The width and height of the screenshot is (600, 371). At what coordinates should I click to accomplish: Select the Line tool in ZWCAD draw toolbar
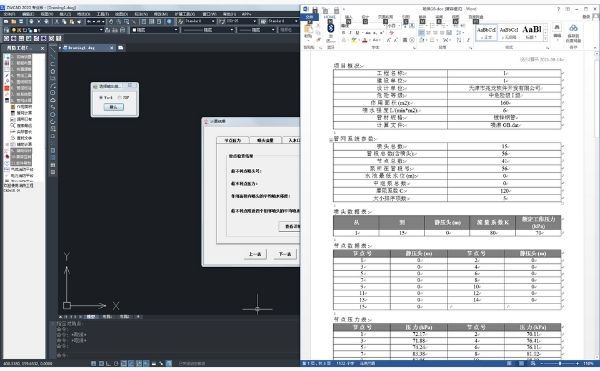[53, 49]
